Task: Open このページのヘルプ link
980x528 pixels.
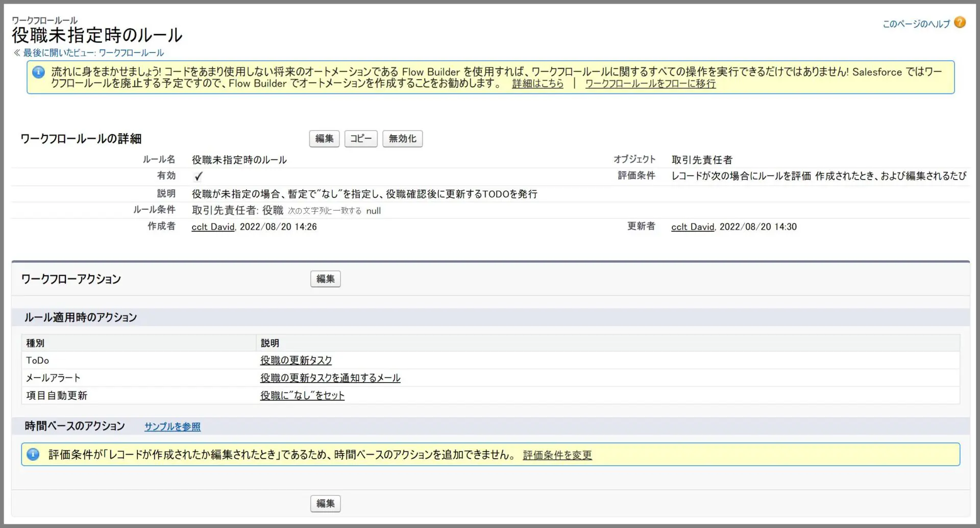Action: pos(916,24)
